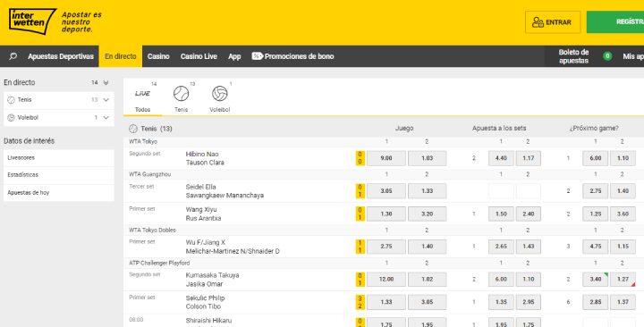Open Shiraishi Hikaru match
644x327 pixels.
208,321
